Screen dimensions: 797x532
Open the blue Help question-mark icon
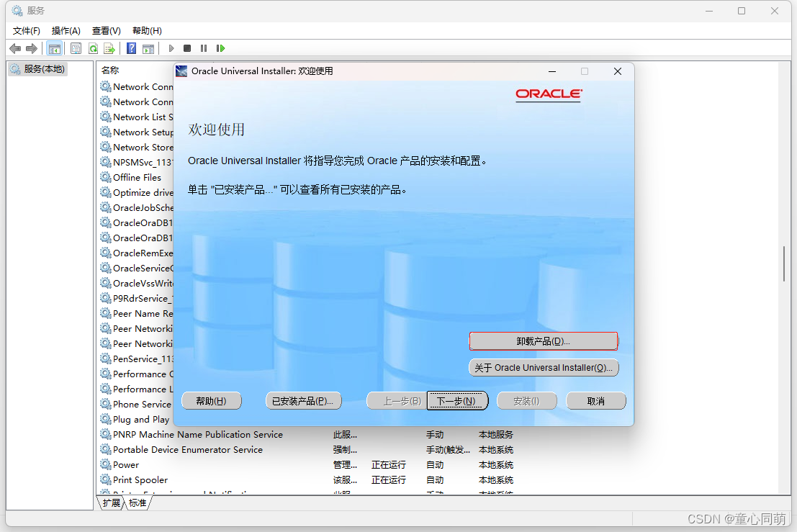[132, 48]
